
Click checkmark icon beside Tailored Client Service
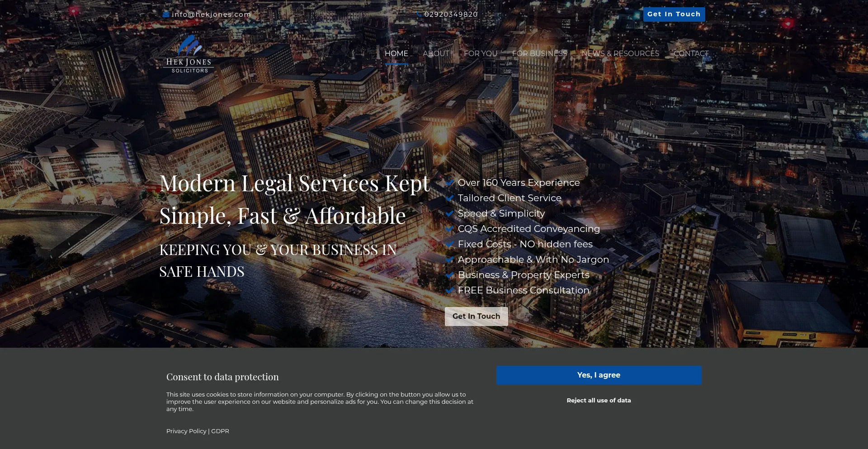(450, 198)
